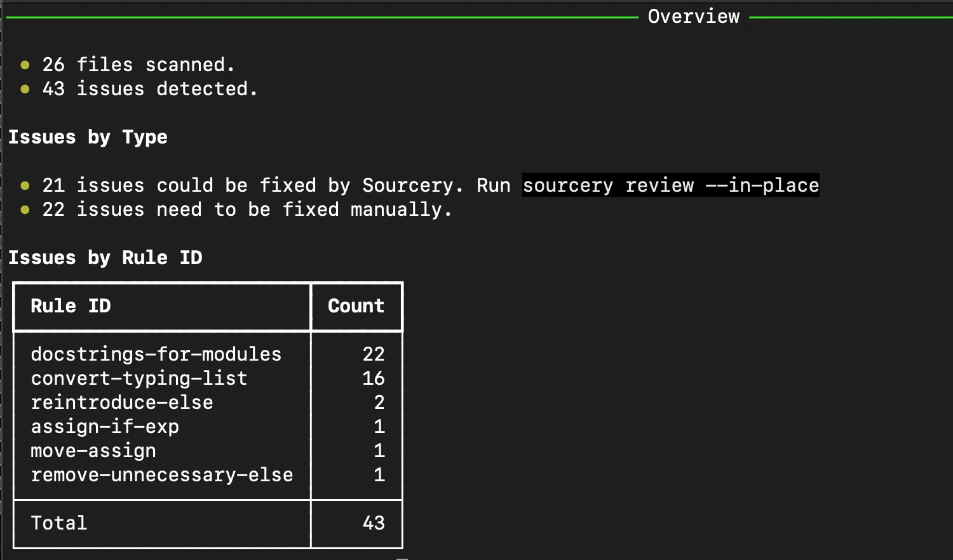Click the yellow bullet beside '21 issues could be fixed'
Image resolution: width=953 pixels, height=560 pixels.
pos(25,185)
